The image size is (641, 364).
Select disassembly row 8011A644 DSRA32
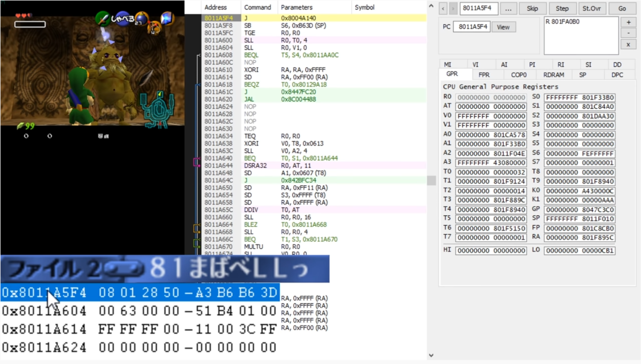[x=314, y=165]
